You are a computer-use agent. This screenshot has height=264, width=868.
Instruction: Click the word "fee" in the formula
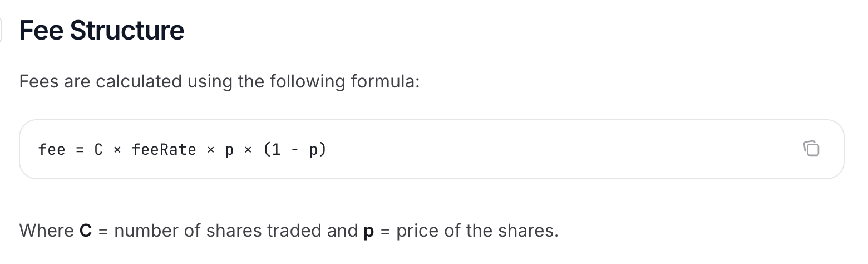(52, 150)
